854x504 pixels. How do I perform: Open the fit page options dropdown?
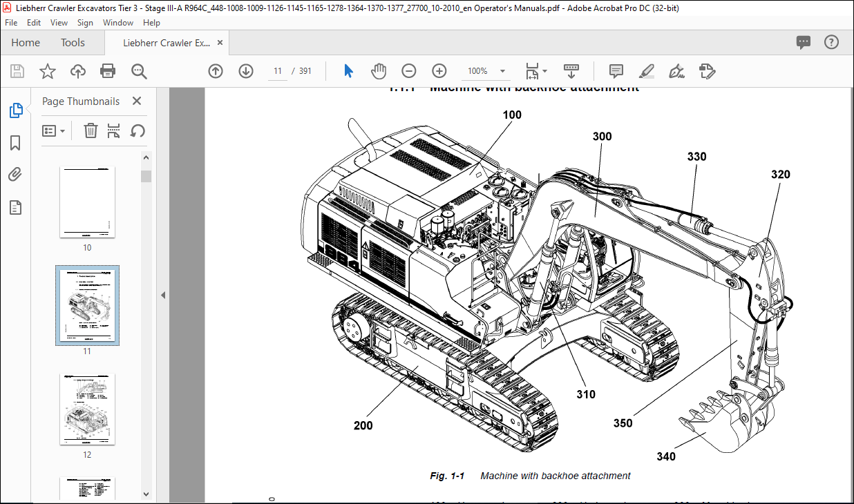tap(536, 71)
